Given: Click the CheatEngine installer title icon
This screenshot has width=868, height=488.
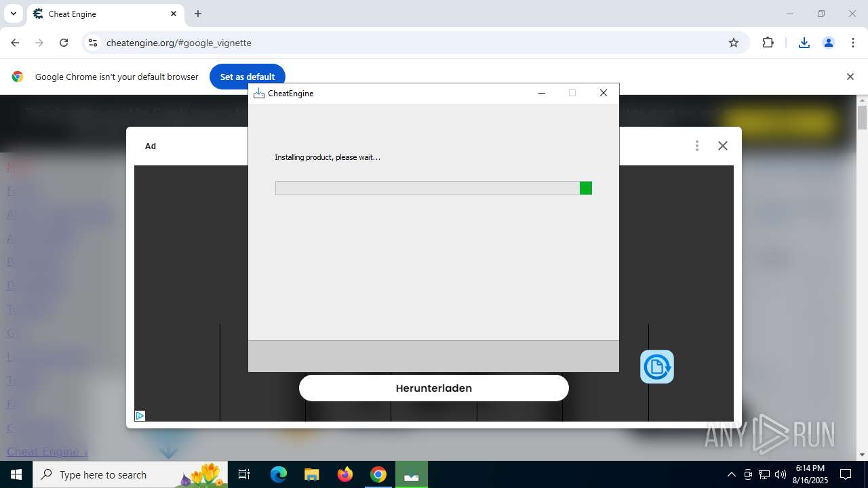Looking at the screenshot, I should 258,93.
